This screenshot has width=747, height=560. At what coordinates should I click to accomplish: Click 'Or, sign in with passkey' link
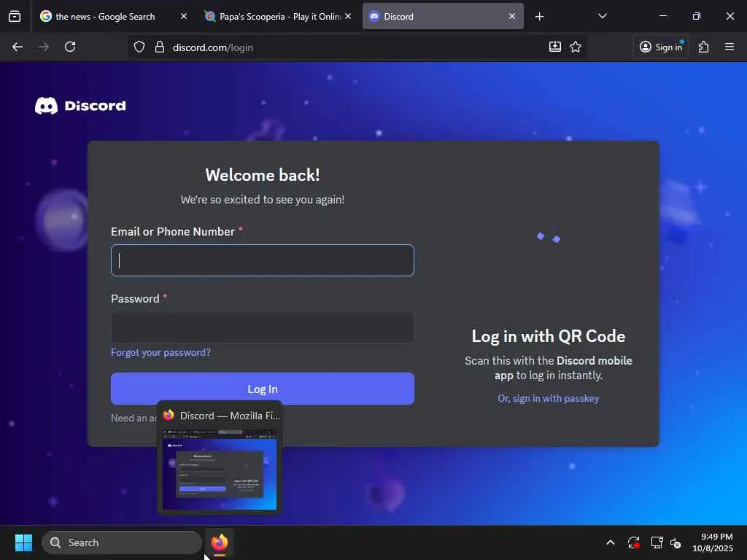click(549, 399)
